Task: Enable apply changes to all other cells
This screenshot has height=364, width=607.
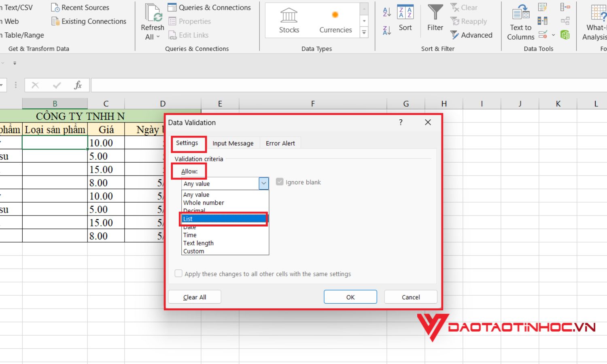Action: point(178,273)
